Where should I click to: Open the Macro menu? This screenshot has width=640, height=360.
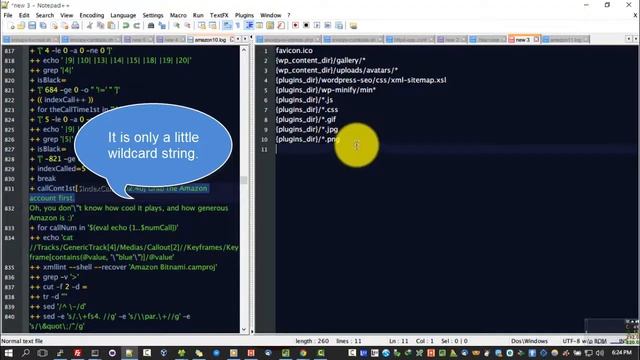coord(178,15)
